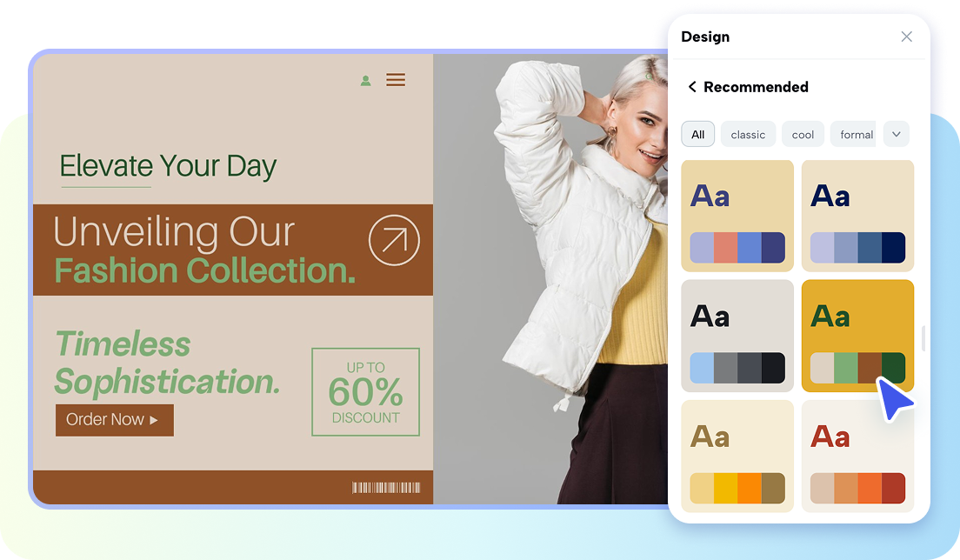The image size is (960, 560).
Task: Click the circled diagonal arrow icon
Action: 394,240
